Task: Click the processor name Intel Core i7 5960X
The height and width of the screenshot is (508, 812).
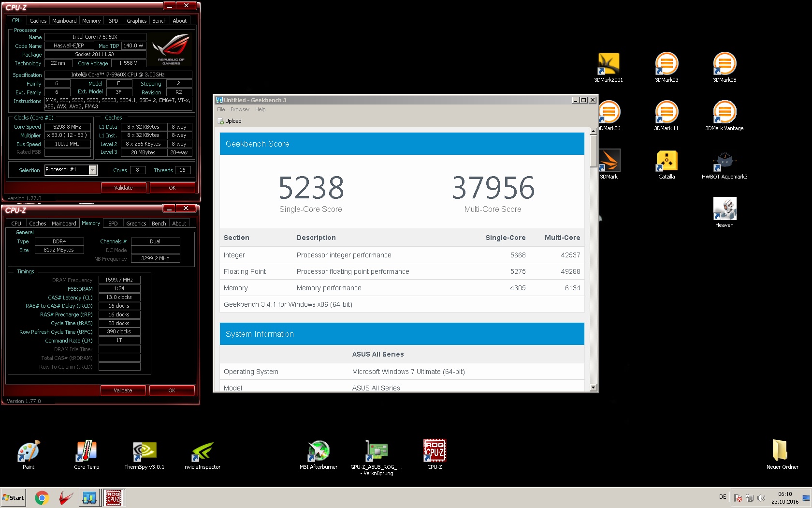Action: pos(95,37)
